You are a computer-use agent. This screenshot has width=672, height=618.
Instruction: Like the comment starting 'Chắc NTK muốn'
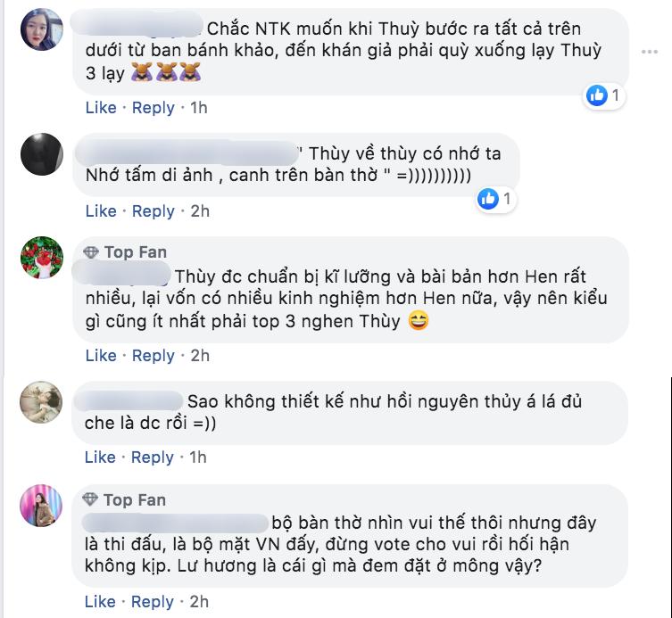[101, 108]
